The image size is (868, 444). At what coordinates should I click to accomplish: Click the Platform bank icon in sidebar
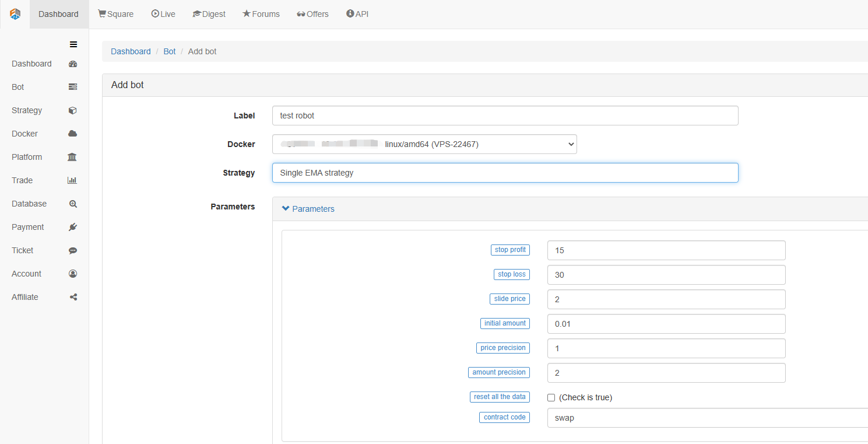72,157
